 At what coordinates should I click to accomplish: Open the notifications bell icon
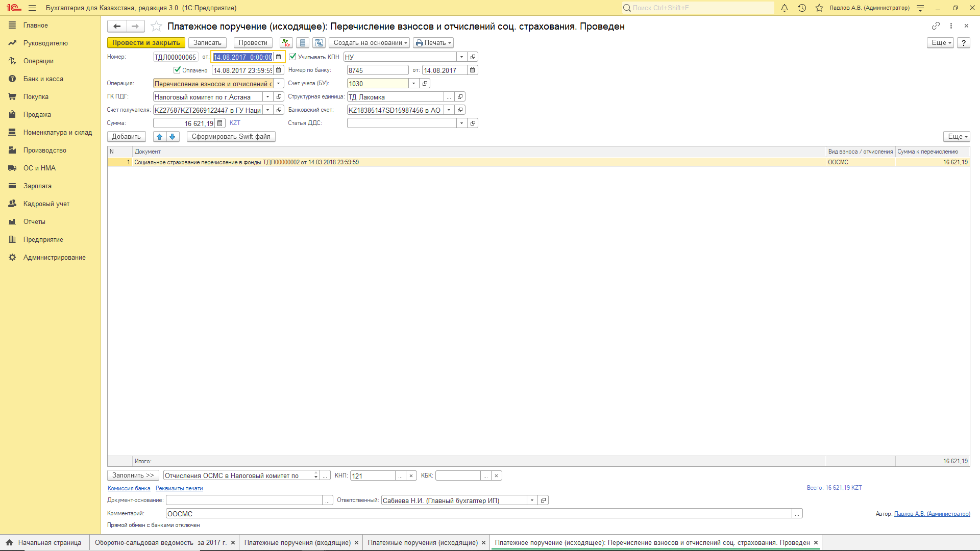coord(785,8)
